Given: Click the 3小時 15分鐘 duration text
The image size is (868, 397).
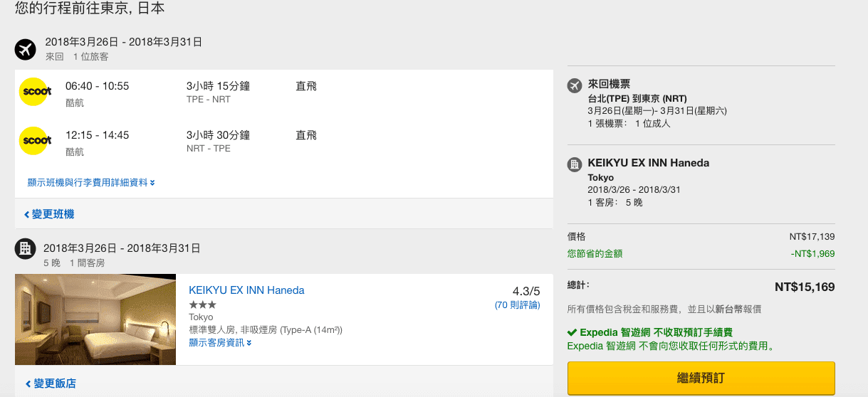Looking at the screenshot, I should [218, 86].
